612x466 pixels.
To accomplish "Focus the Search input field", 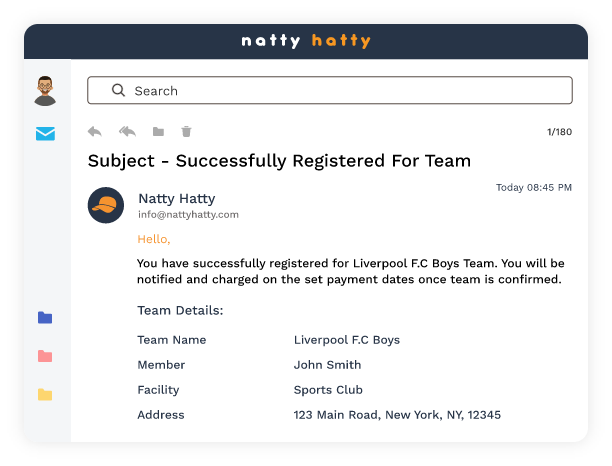I will click(340, 90).
